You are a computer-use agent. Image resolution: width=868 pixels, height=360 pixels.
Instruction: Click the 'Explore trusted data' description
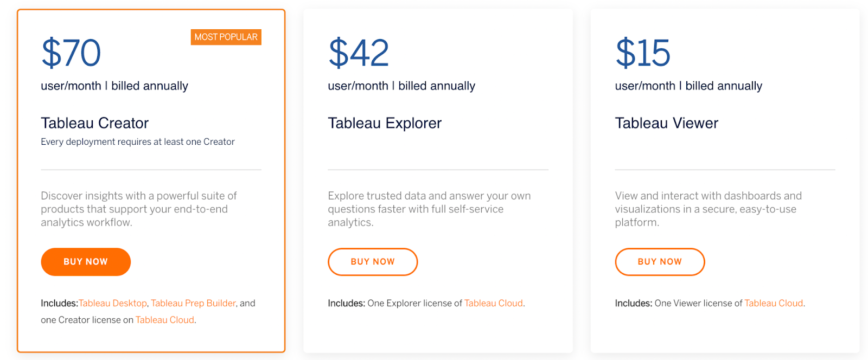click(429, 209)
